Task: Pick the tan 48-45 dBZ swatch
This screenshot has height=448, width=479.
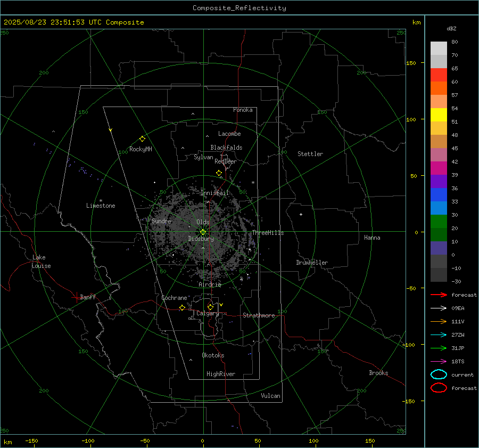Action: click(x=439, y=142)
